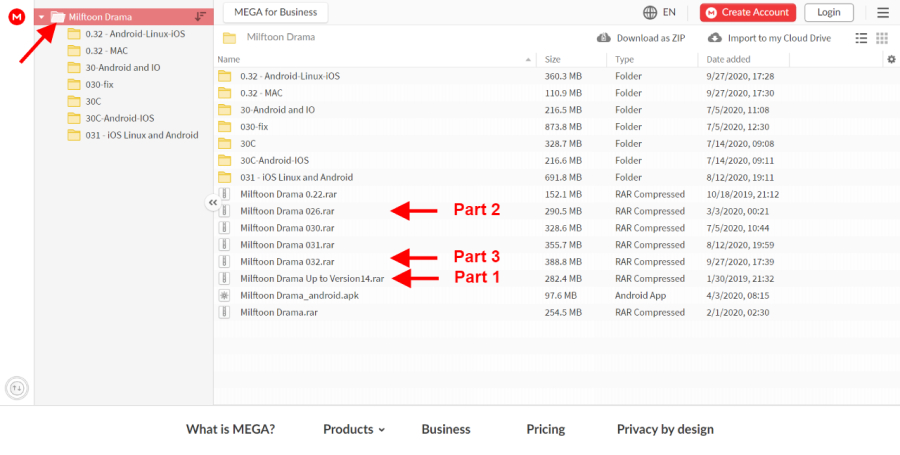
Task: Open the Pricing footer link
Action: (x=546, y=429)
